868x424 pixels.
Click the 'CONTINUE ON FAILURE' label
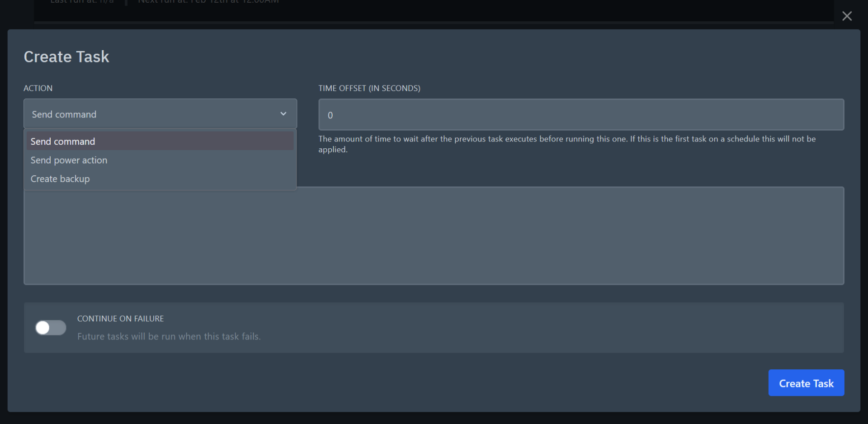pyautogui.click(x=120, y=318)
